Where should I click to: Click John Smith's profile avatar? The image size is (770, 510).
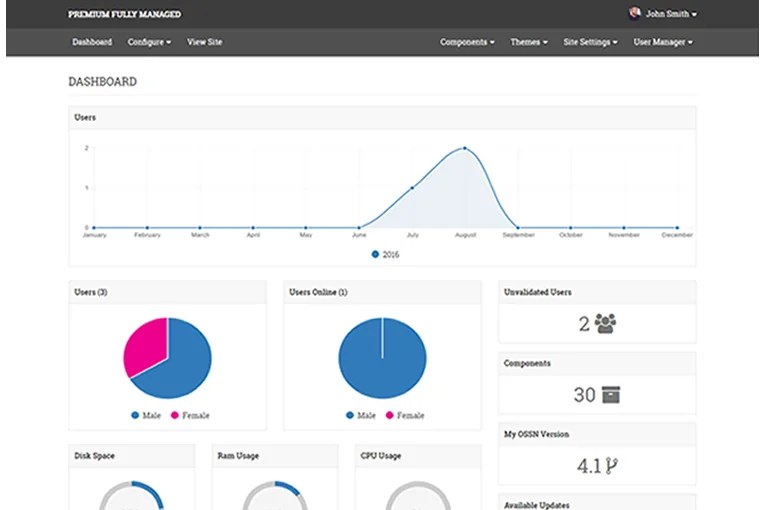click(634, 14)
